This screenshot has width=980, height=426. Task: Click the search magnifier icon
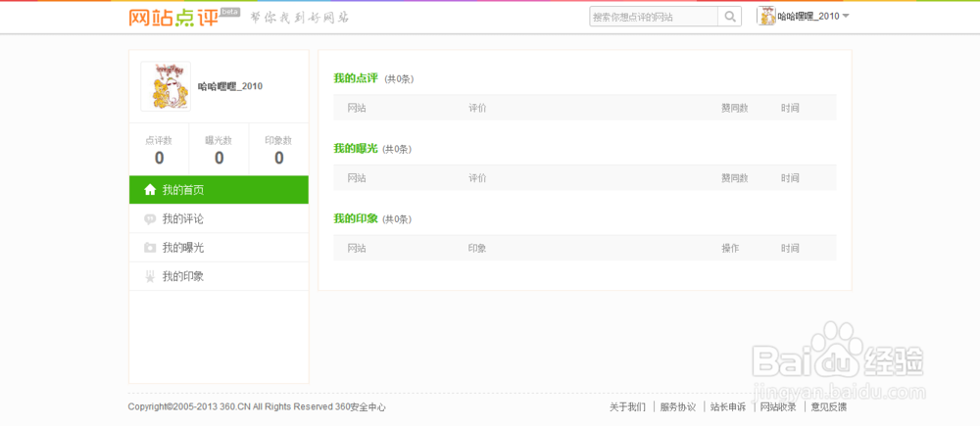tap(729, 17)
